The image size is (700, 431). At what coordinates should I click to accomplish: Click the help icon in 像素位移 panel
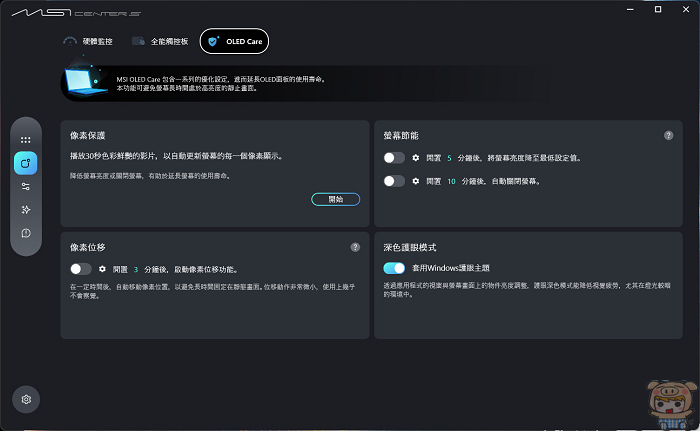point(355,247)
